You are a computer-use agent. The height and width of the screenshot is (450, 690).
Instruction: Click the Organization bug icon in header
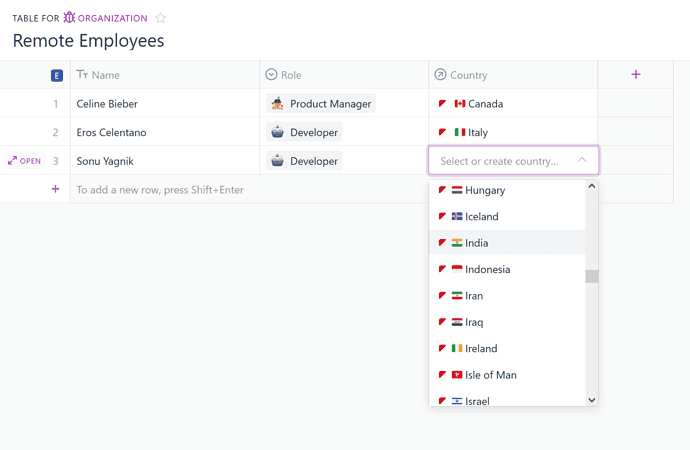[x=69, y=18]
